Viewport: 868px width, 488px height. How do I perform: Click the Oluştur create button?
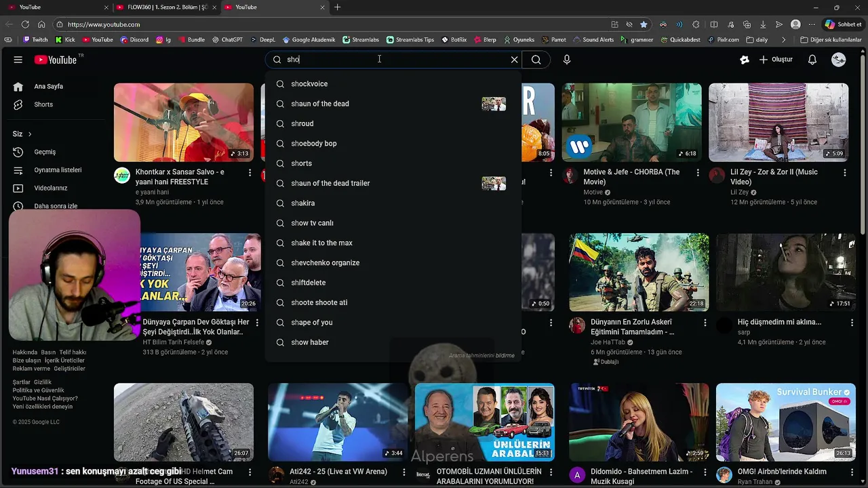click(776, 60)
